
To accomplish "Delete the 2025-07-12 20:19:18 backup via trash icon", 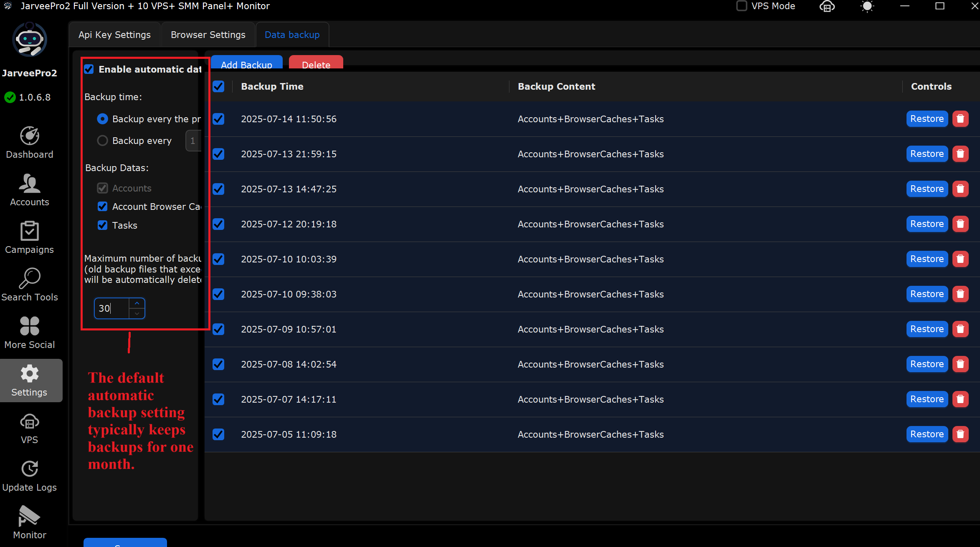I will pos(960,224).
